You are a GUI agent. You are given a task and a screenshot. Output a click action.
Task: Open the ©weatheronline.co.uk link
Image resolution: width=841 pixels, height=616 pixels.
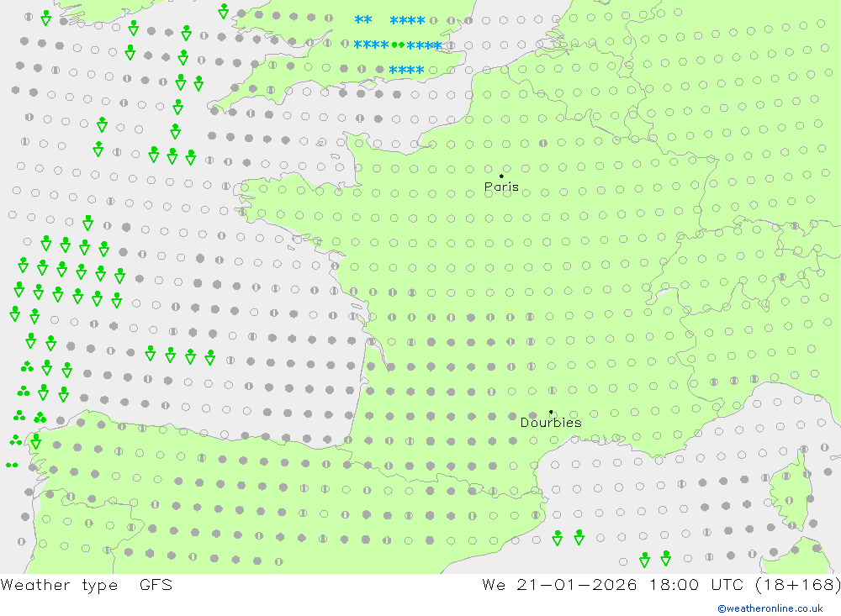770,608
